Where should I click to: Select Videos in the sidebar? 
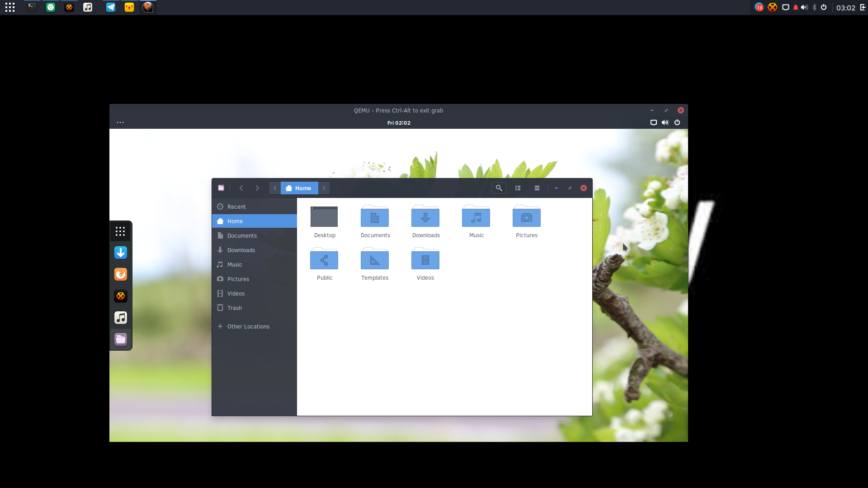(x=255, y=293)
